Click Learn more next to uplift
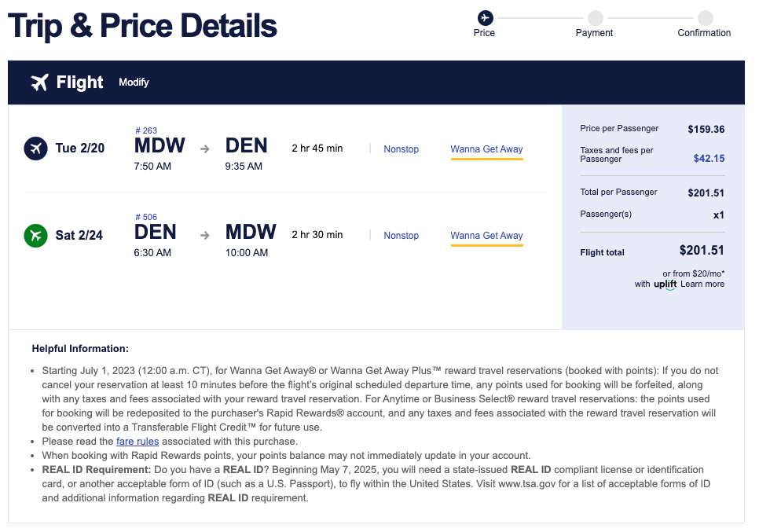The image size is (770, 532). pos(702,284)
